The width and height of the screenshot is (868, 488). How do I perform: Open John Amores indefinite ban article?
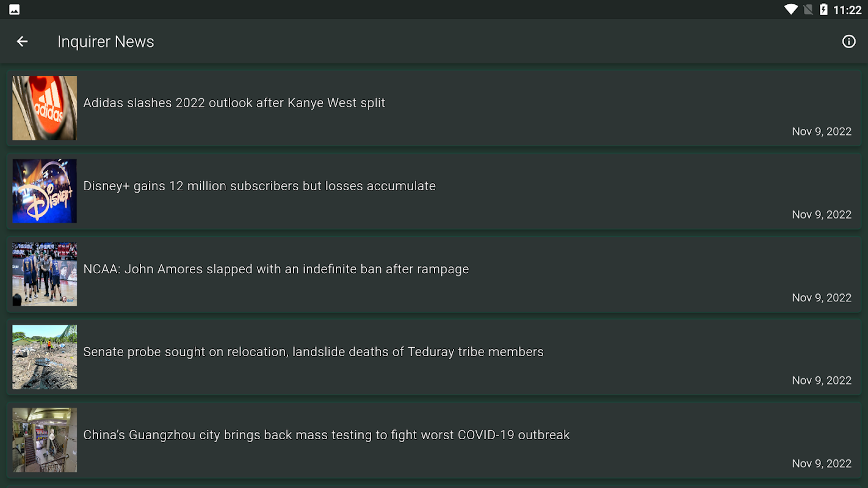click(x=276, y=269)
